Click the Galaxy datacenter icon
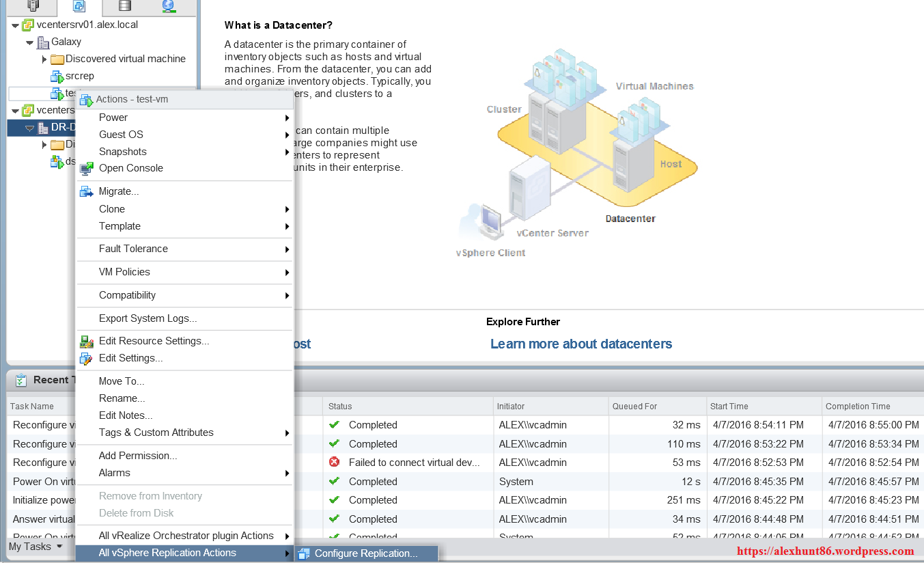Viewport: 924px width, 563px height. [43, 42]
